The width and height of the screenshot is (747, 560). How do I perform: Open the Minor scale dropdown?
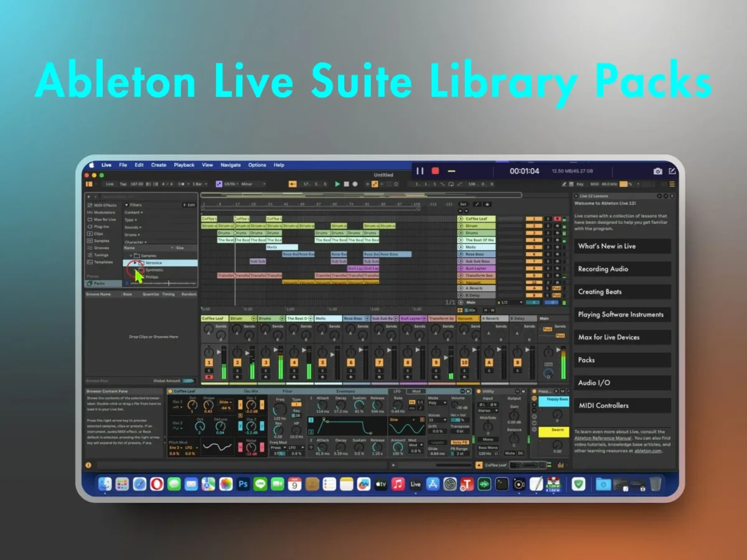[252, 184]
